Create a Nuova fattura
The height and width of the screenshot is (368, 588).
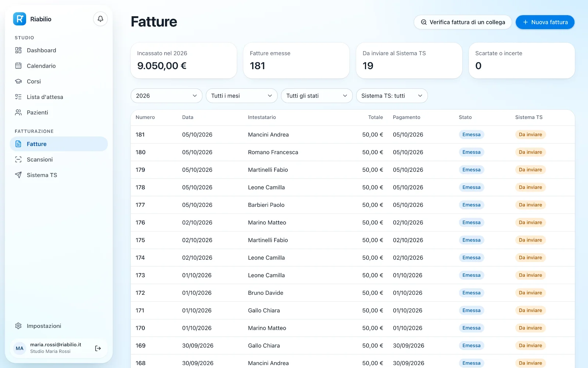coord(545,22)
